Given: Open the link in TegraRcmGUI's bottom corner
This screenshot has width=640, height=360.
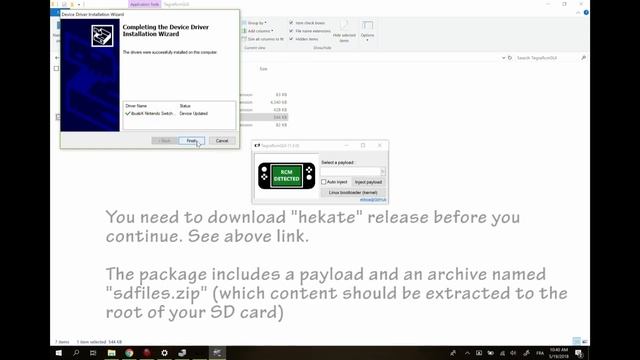Looking at the screenshot, I should (373, 200).
